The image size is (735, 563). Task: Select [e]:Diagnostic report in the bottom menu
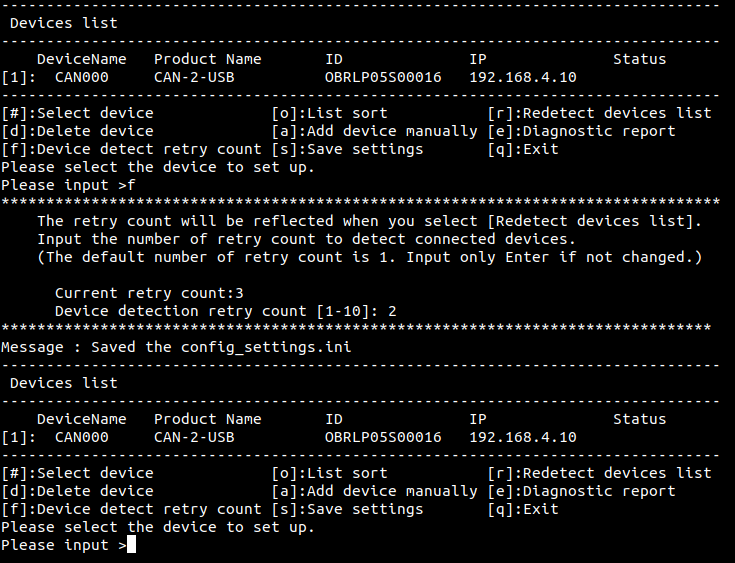pyautogui.click(x=581, y=491)
